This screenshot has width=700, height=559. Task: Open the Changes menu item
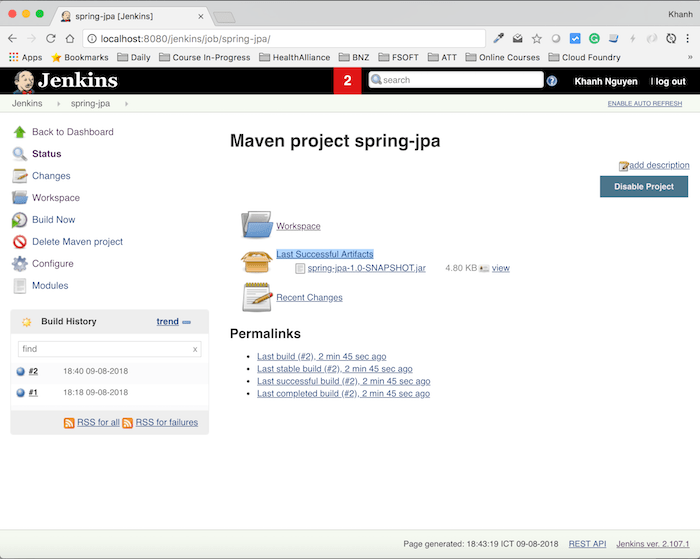click(51, 176)
